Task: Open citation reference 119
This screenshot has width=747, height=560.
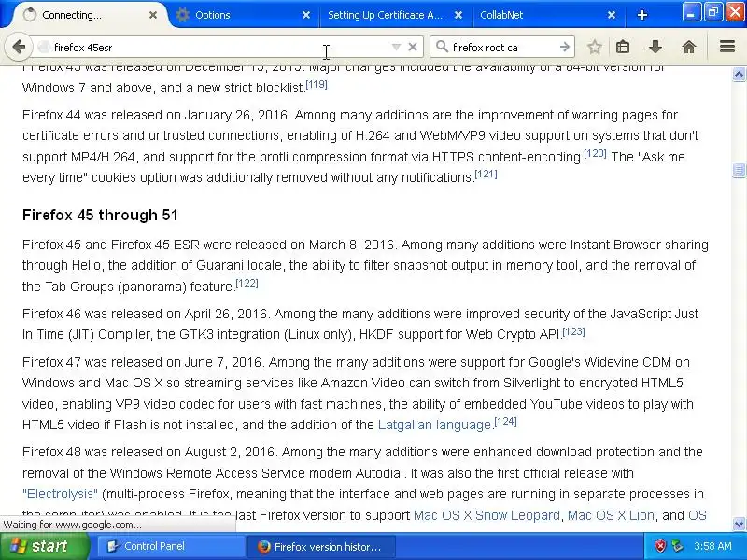Action: click(x=317, y=84)
